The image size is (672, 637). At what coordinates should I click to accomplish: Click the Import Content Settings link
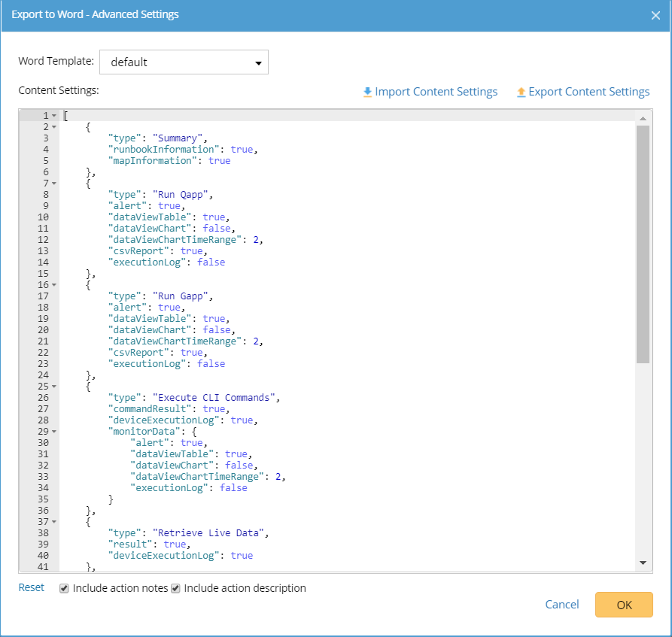coord(436,92)
